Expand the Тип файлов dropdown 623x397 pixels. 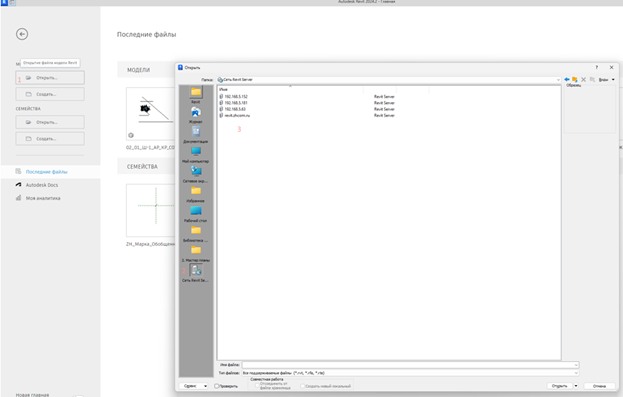pyautogui.click(x=576, y=373)
